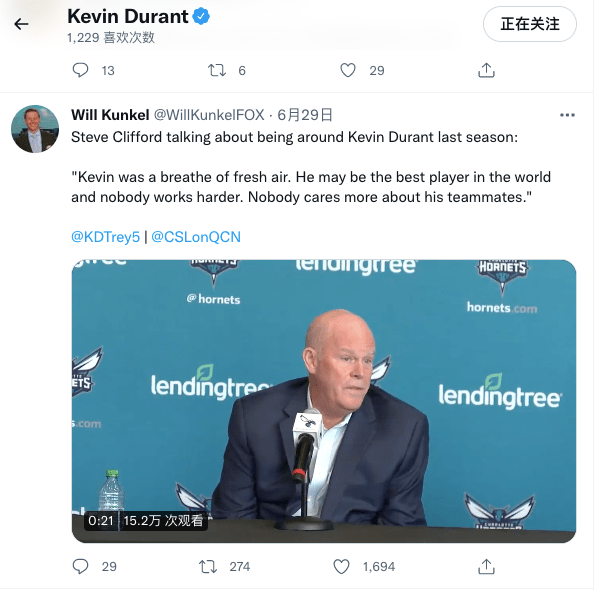The image size is (599, 590).
Task: Click the Will Kunkel display name
Action: tap(110, 115)
